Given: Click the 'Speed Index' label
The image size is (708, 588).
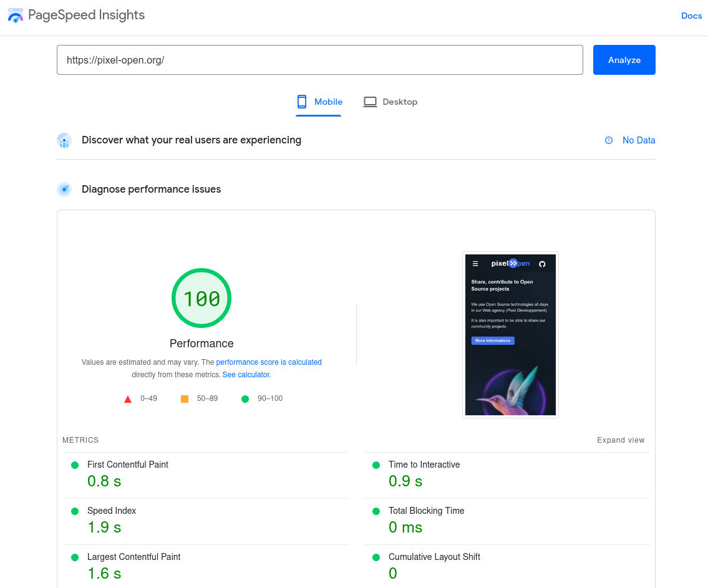Looking at the screenshot, I should [112, 511].
